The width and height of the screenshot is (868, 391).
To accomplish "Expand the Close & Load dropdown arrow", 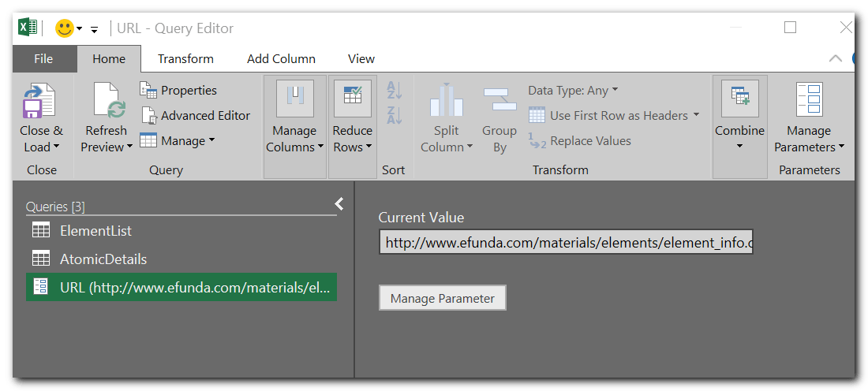I will pos(56,147).
